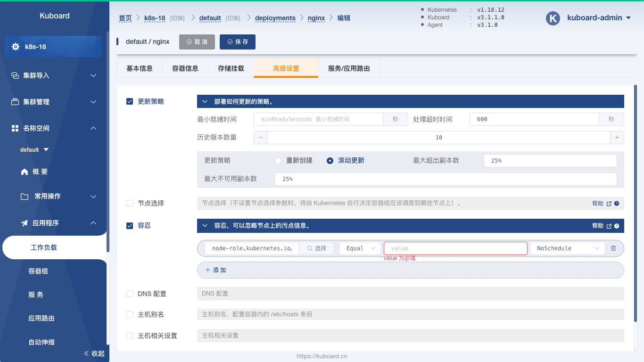Select the 高级设置 tab
The width and height of the screenshot is (644, 362).
coord(286,68)
